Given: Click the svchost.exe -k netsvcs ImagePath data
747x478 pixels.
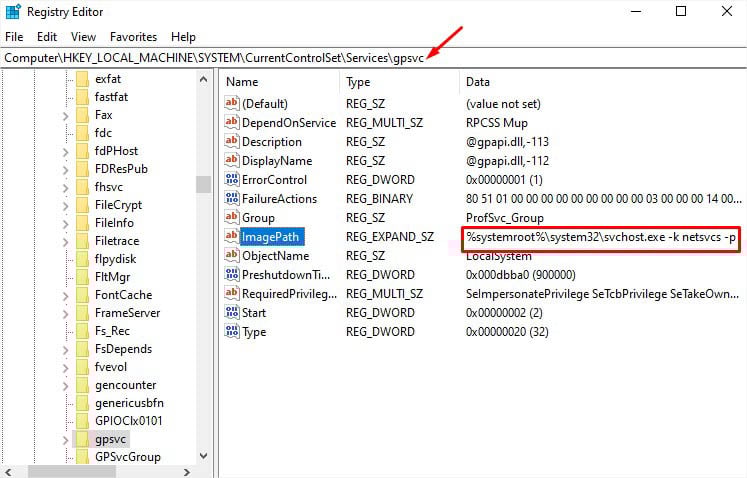Looking at the screenshot, I should tap(601, 237).
